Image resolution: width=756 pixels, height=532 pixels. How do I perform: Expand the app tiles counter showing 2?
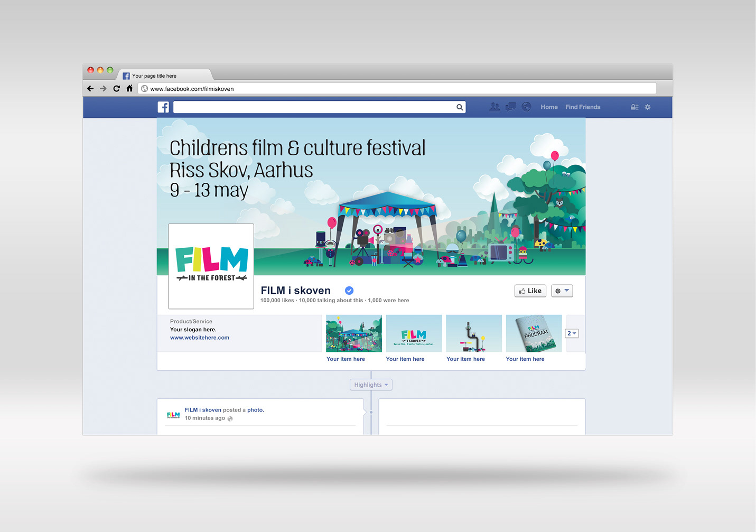point(572,333)
